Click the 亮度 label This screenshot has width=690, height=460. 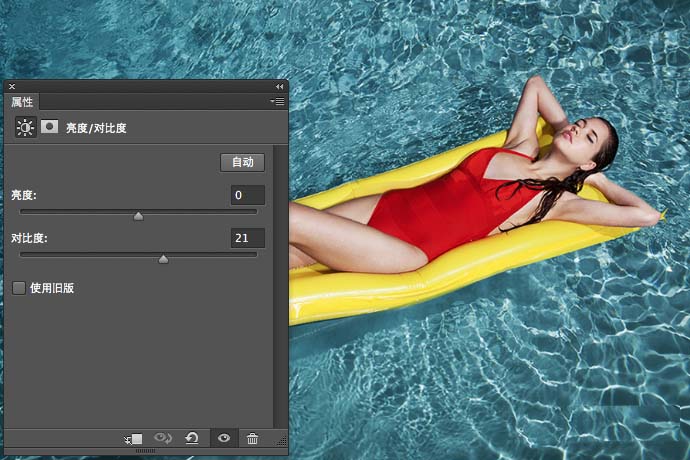click(24, 196)
